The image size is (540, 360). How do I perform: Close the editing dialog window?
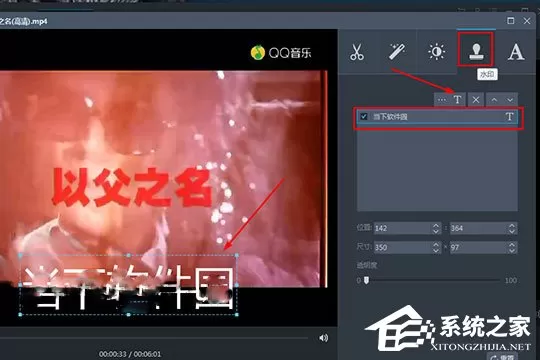527,21
